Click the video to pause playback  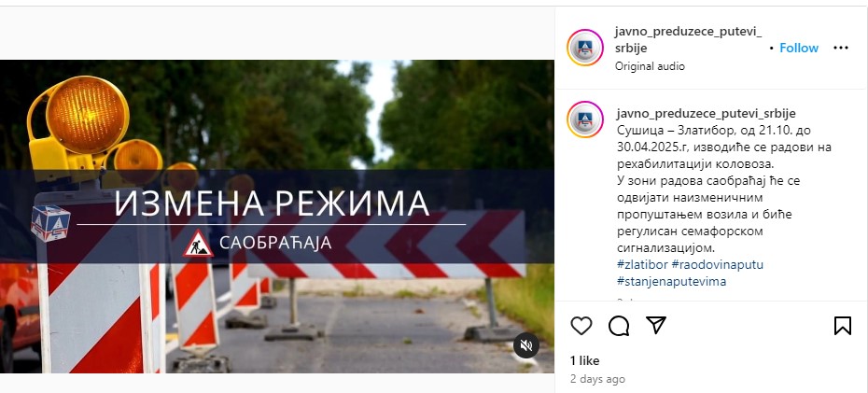click(277, 217)
